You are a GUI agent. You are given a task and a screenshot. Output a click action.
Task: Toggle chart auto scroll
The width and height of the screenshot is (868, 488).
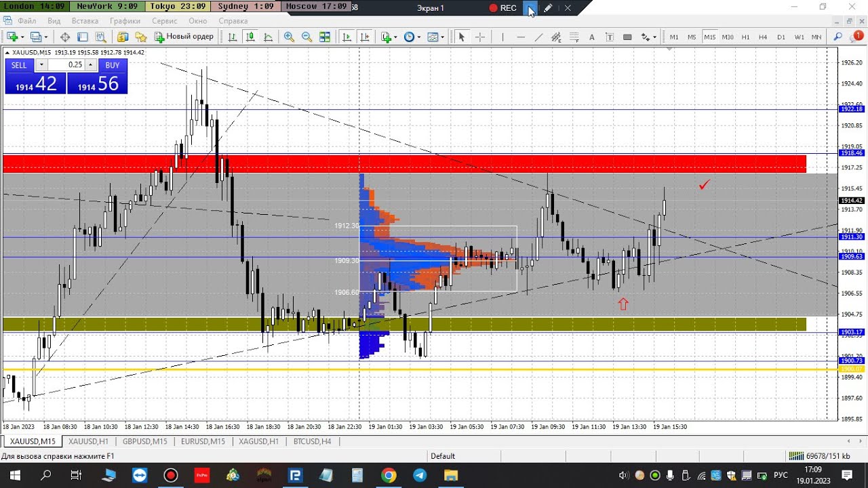tap(347, 37)
